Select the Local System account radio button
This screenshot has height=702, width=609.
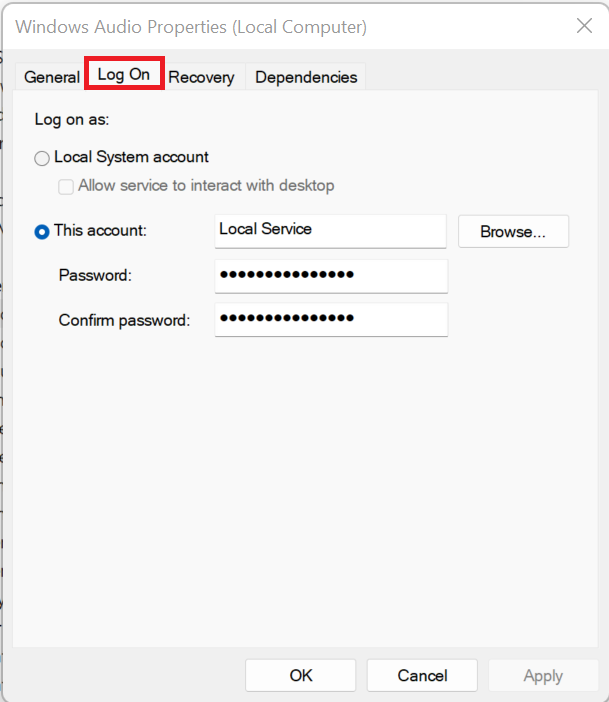coord(42,158)
